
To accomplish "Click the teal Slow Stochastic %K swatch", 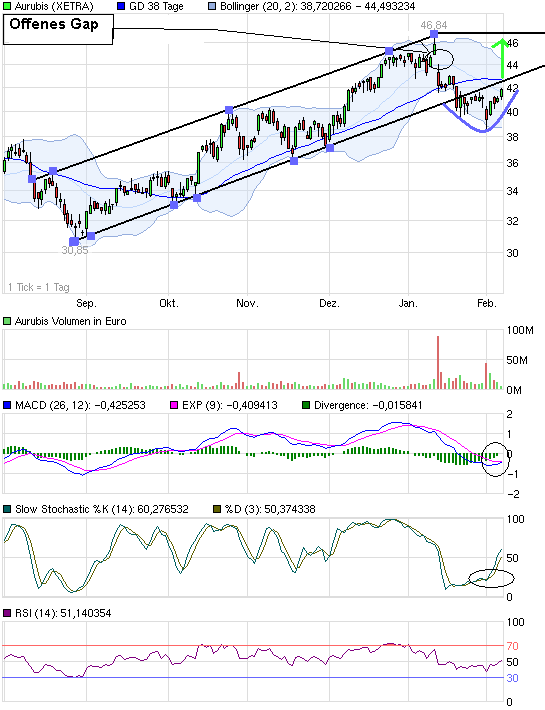I will coord(7,509).
